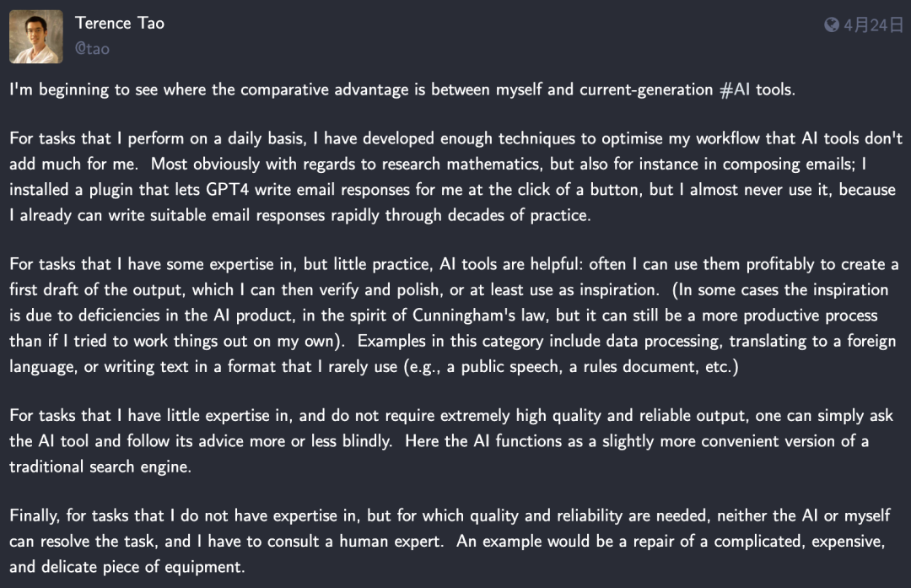Click the opening paragraph about comparative advantage
Viewport: 911px width, 588px height.
(x=402, y=89)
